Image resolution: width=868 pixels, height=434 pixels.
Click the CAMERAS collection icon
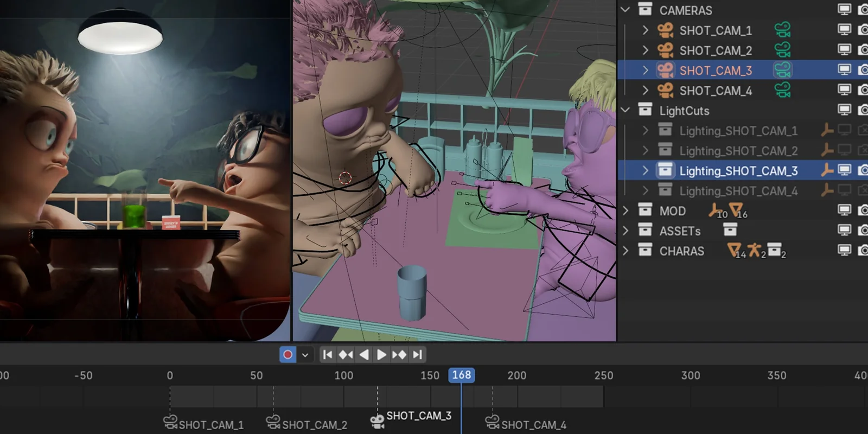[x=645, y=10]
